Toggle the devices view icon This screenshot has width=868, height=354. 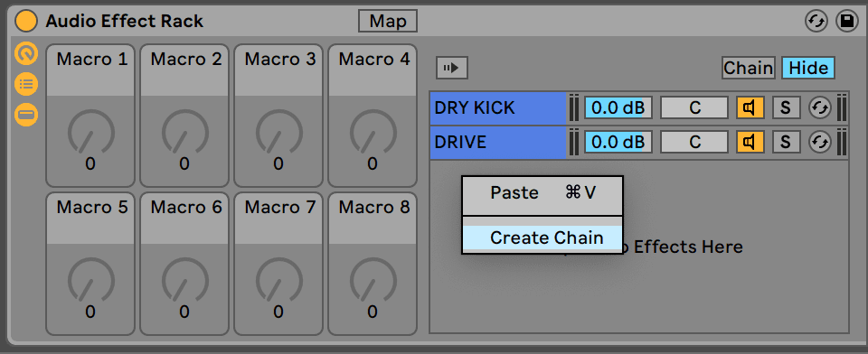click(x=26, y=115)
